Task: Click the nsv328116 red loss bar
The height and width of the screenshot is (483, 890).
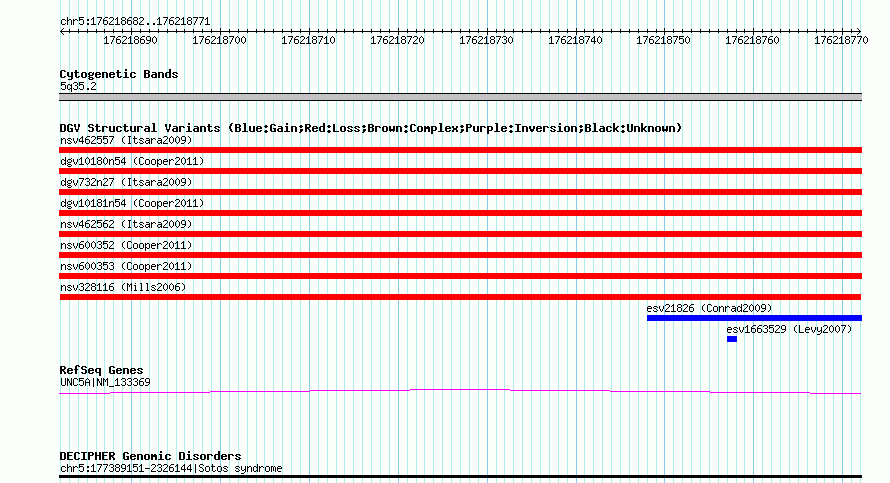Action: click(460, 297)
